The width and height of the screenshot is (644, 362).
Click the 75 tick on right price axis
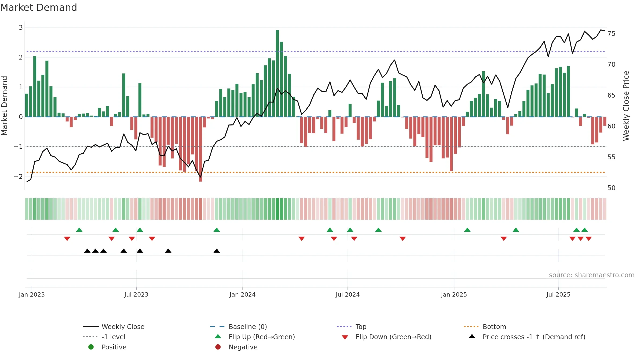point(612,34)
